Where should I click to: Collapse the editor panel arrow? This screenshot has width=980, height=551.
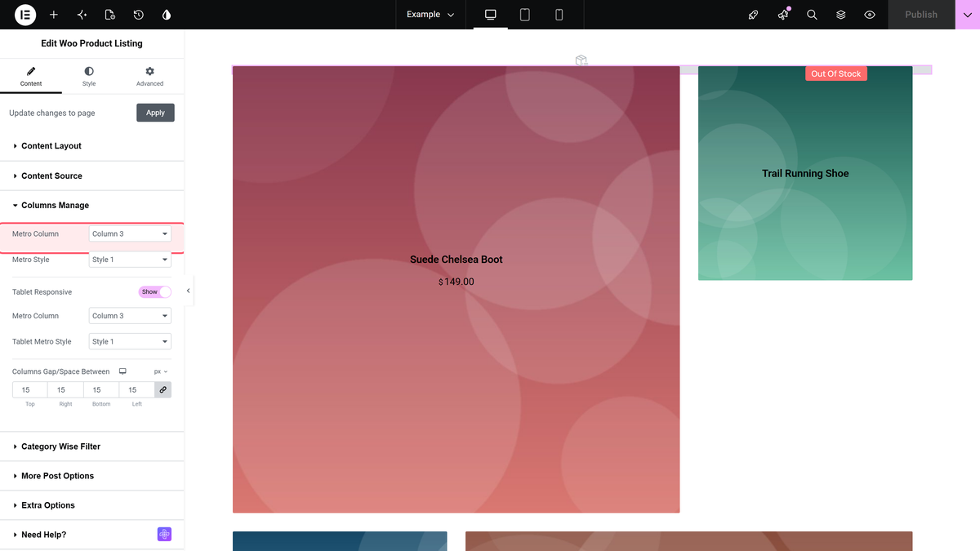189,291
